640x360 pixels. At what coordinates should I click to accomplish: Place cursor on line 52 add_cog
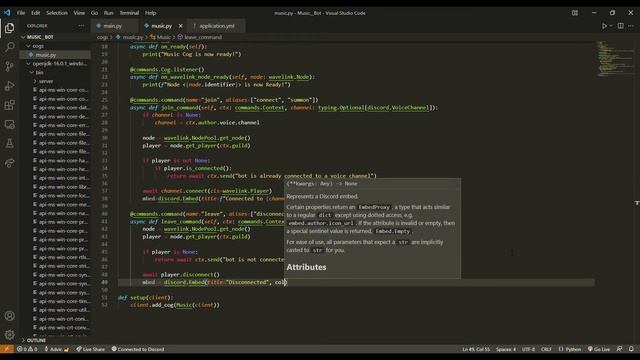tap(175, 305)
